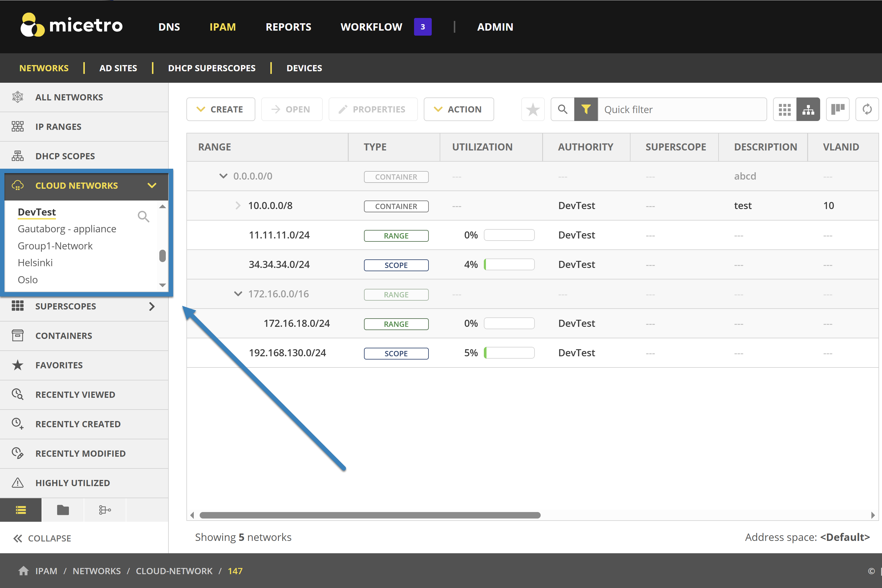The height and width of the screenshot is (588, 882).
Task: Go to the Reports menu
Action: pos(288,27)
